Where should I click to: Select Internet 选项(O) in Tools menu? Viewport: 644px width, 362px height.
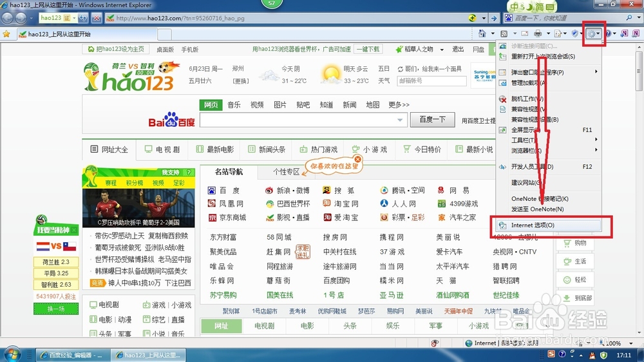tap(548, 225)
